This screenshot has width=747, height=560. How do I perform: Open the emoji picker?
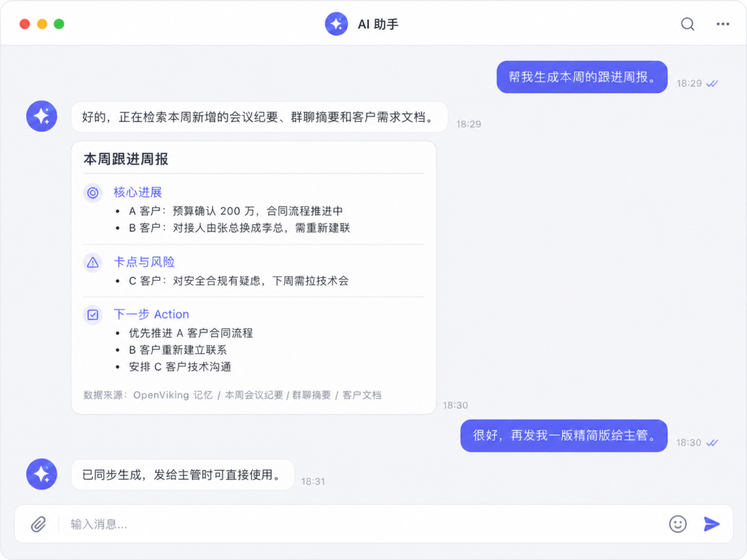[677, 524]
